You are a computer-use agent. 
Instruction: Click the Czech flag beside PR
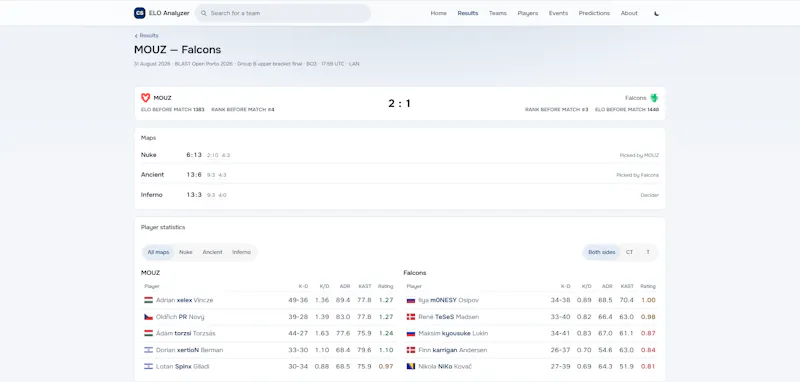pos(148,317)
